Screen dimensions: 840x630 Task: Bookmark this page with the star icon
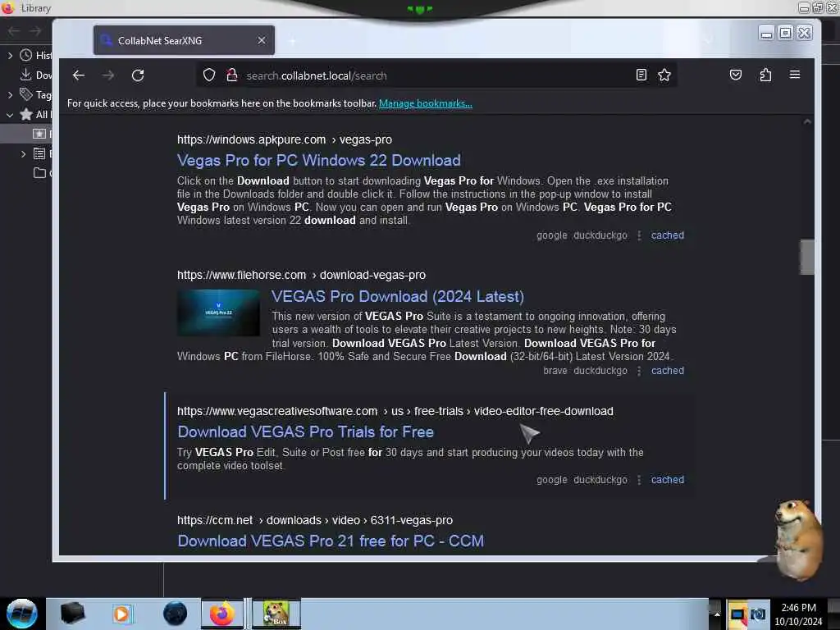(x=664, y=75)
